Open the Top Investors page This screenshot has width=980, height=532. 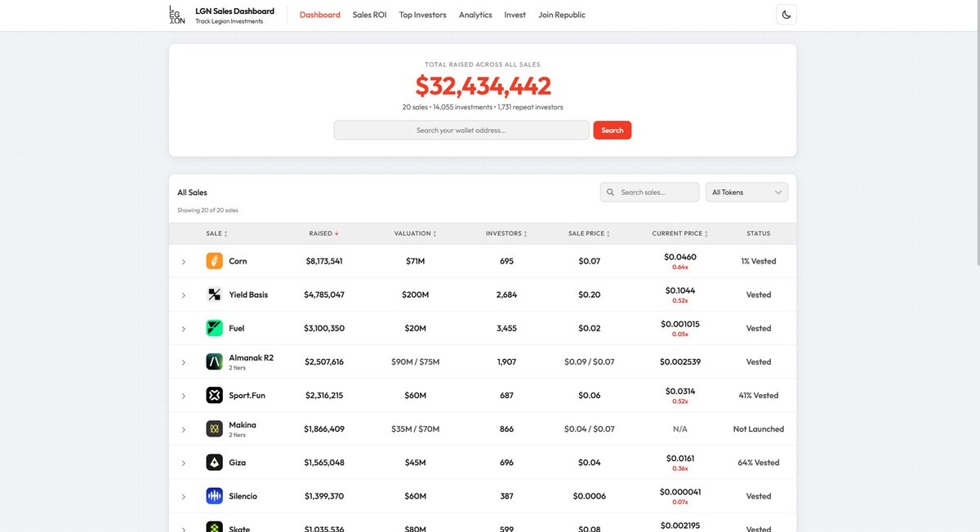[x=423, y=15]
